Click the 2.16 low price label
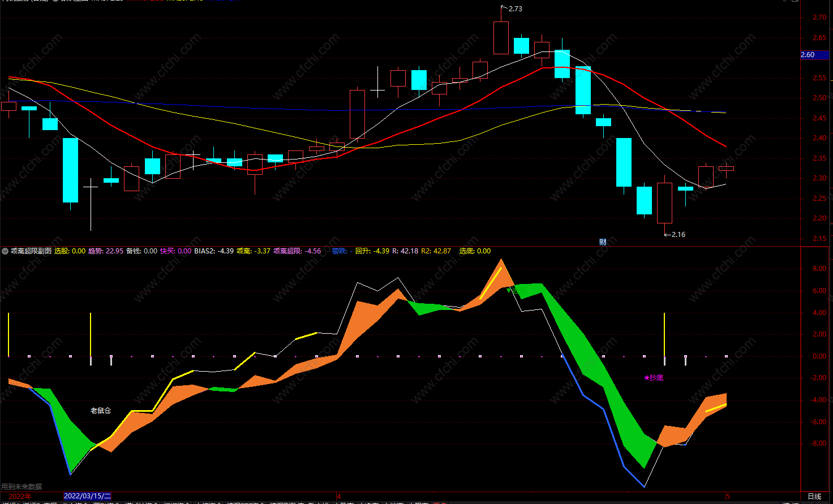This screenshot has width=833, height=504. click(x=678, y=234)
